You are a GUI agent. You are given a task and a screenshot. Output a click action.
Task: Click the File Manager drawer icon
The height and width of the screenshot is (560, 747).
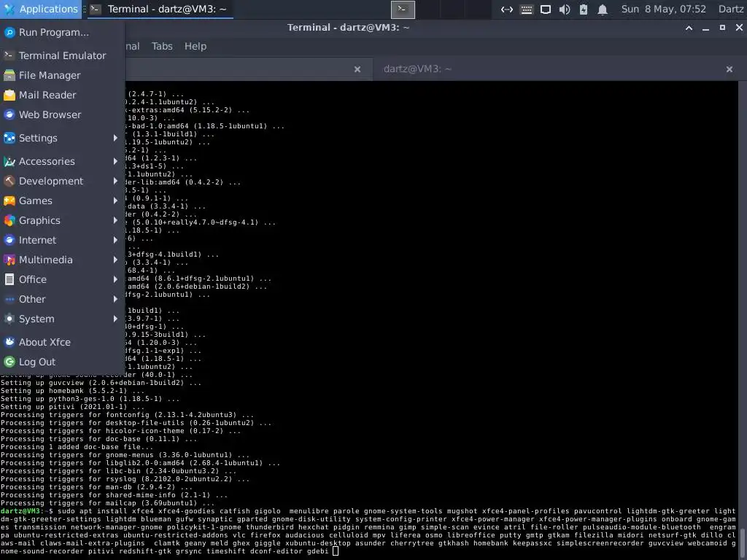point(9,75)
